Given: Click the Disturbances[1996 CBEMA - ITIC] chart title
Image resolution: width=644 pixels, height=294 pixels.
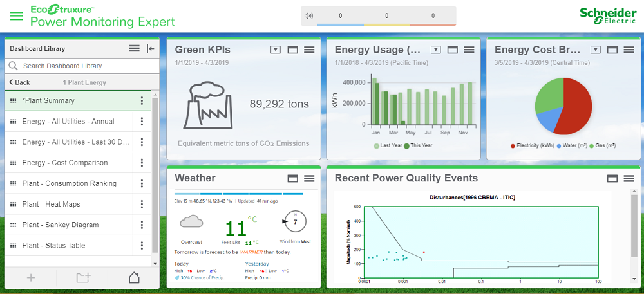Looking at the screenshot, I should (472, 198).
